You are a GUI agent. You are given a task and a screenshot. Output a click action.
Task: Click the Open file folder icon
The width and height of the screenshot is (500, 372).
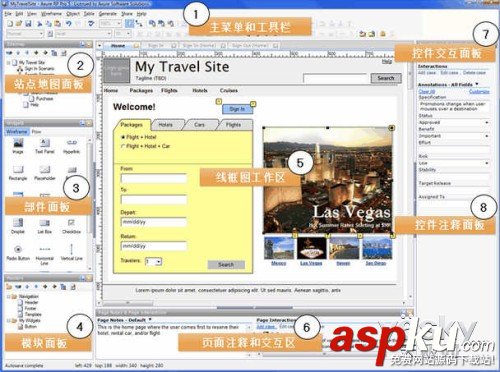[x=19, y=24]
